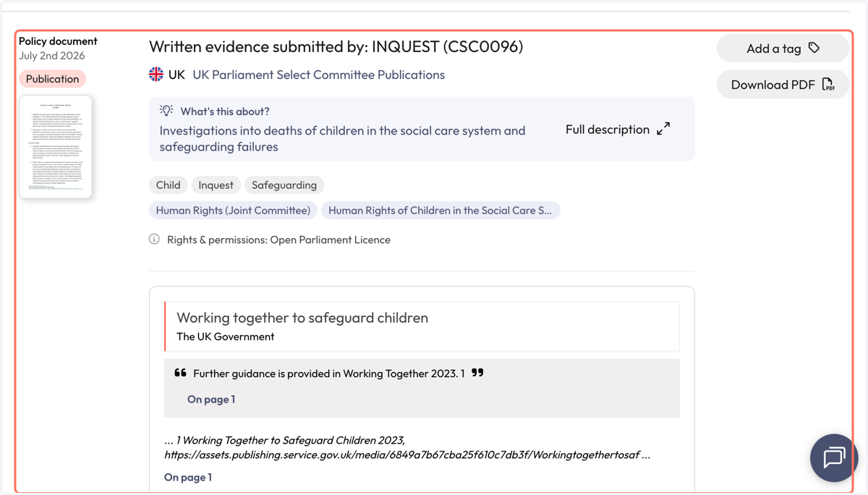The image size is (868, 495).
Task: Open the chat widget icon
Action: tap(834, 457)
